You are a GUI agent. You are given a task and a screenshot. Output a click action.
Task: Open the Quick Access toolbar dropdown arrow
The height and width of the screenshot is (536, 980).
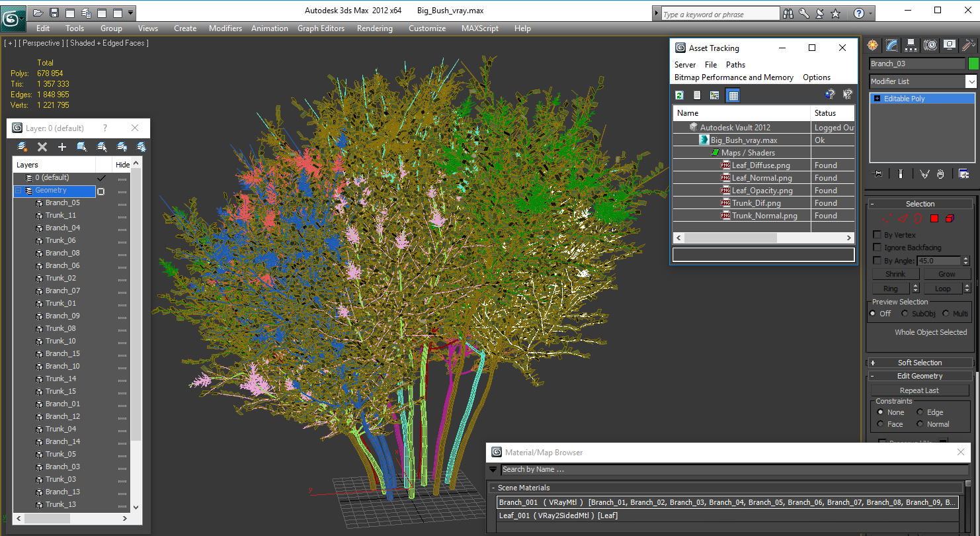[x=130, y=13]
